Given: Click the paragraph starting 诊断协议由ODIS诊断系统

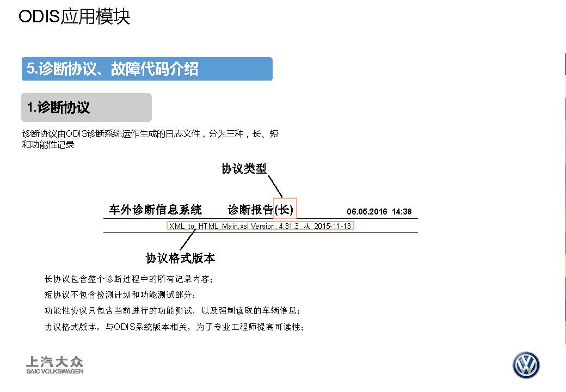Looking at the screenshot, I should click(x=150, y=139).
